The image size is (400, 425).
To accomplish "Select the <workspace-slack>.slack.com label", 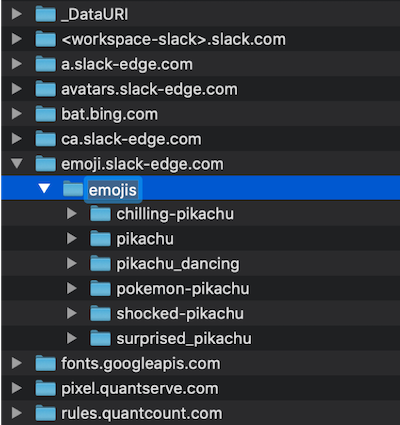I will 173,39.
